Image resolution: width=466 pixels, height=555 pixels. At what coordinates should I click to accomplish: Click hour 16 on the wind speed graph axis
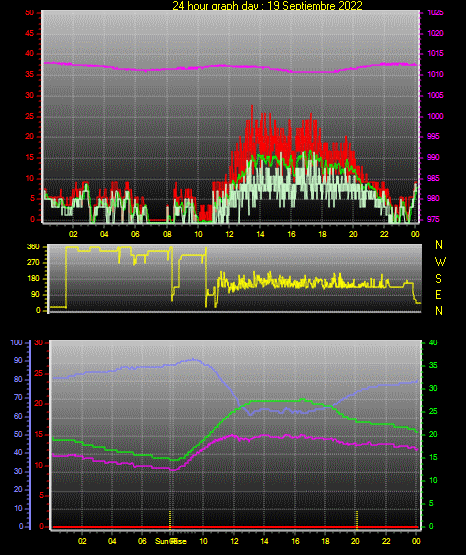point(292,234)
